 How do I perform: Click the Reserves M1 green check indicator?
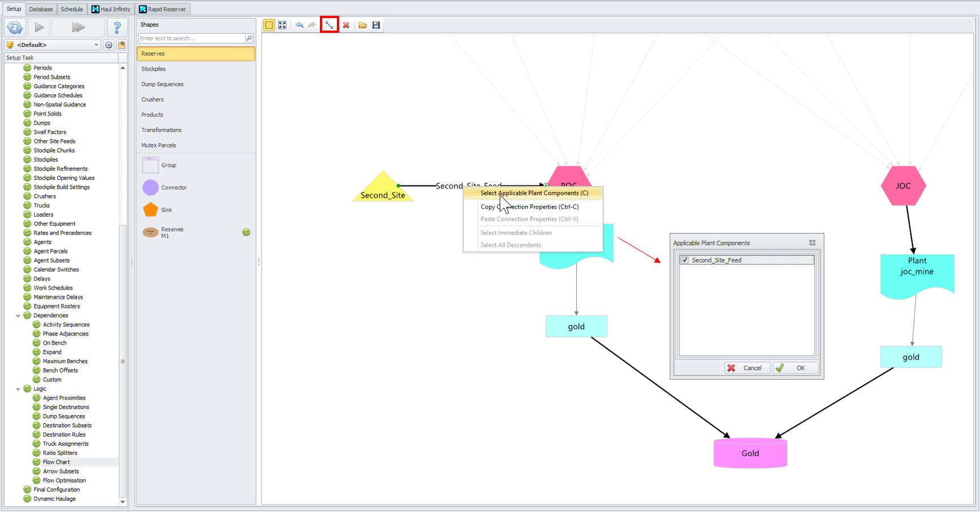pyautogui.click(x=246, y=232)
